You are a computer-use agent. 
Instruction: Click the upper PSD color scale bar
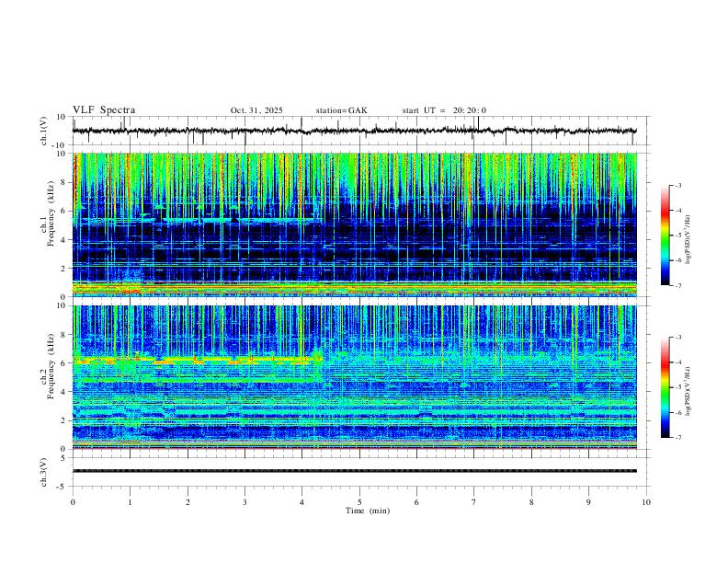[x=665, y=236]
